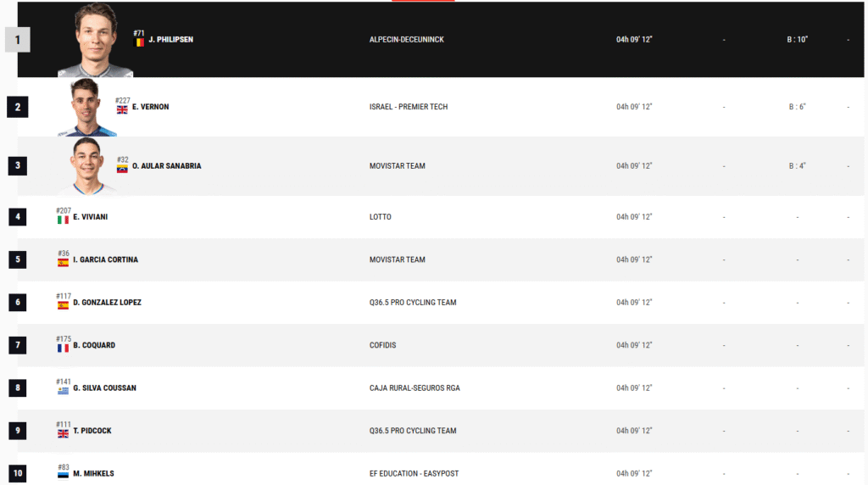Open J. Philipsen rider photo
868x485 pixels.
click(x=95, y=40)
